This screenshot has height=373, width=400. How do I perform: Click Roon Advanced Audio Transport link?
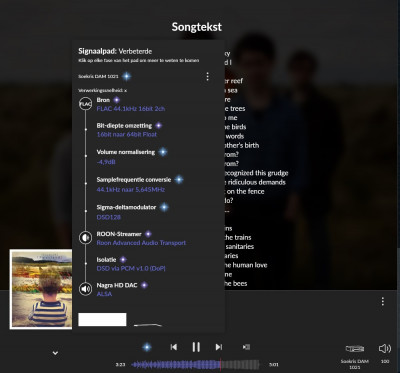tap(141, 243)
